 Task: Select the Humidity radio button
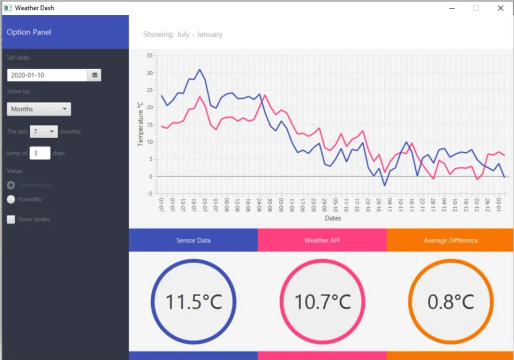[x=11, y=199]
